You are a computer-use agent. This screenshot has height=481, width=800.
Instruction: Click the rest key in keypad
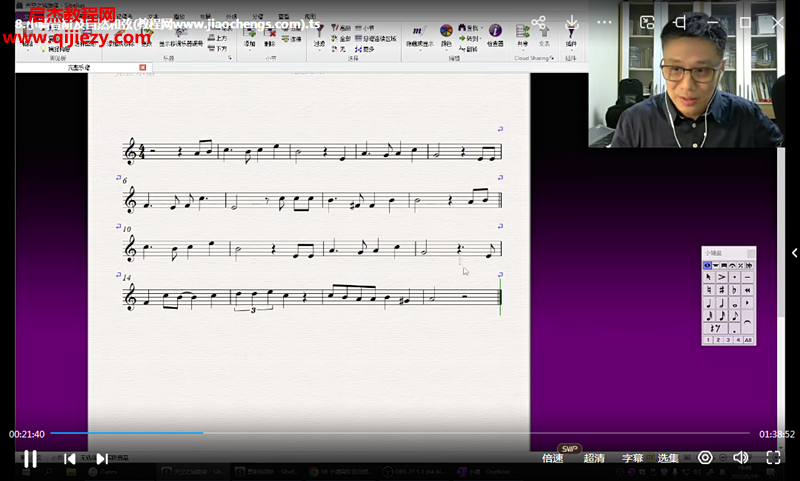tap(715, 328)
